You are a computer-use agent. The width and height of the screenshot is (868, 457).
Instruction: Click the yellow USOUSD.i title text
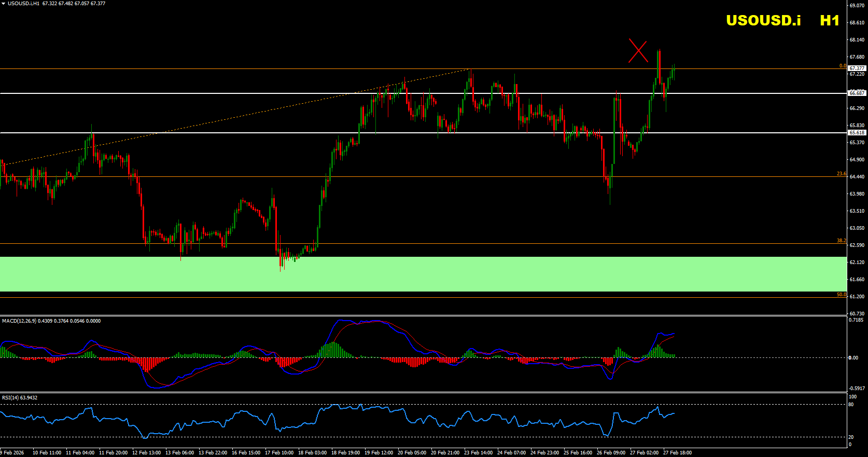tap(763, 21)
